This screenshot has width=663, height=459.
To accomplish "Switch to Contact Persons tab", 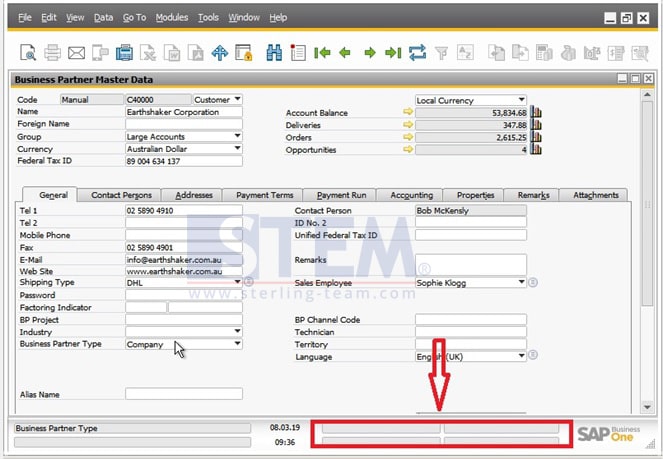I will click(x=121, y=195).
